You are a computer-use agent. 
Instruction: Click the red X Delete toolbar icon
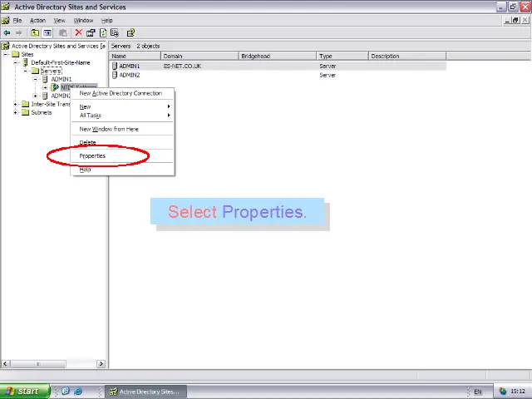point(79,32)
